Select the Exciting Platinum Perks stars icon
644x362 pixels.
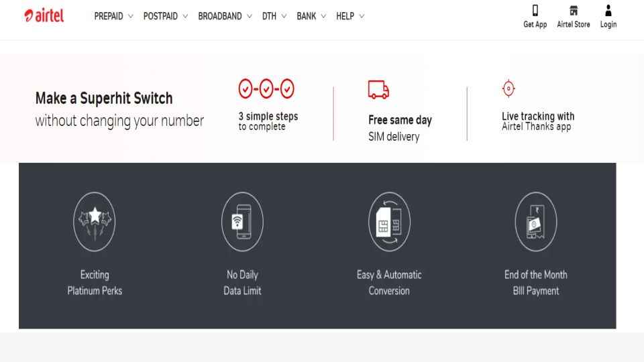[95, 222]
